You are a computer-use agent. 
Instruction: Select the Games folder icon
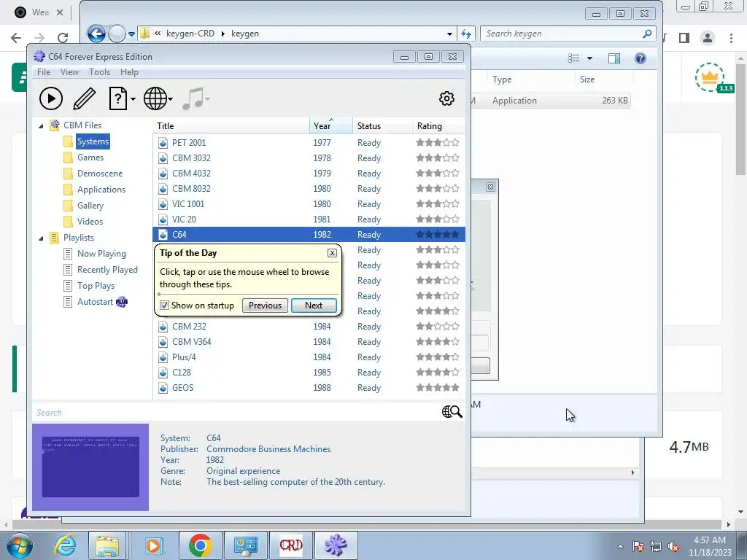(x=68, y=157)
